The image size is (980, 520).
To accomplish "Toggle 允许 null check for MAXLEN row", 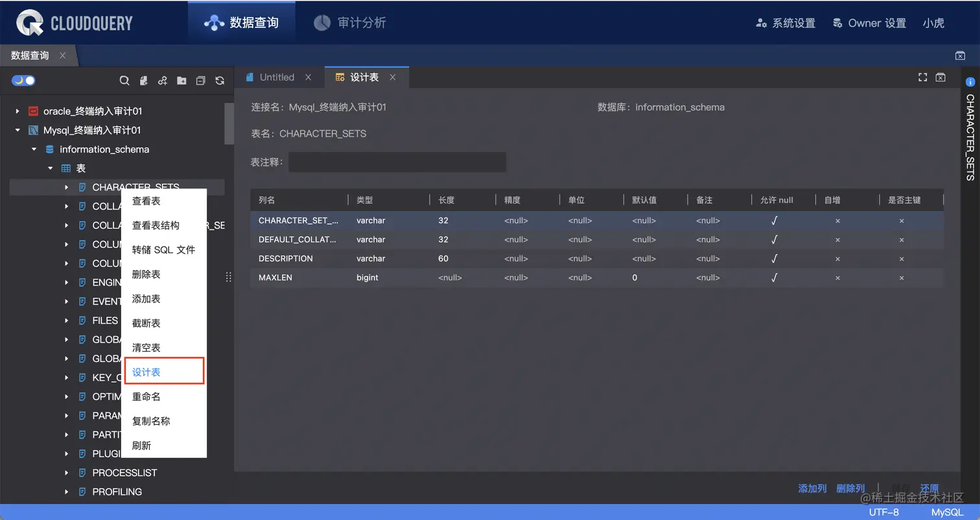I will pos(775,277).
